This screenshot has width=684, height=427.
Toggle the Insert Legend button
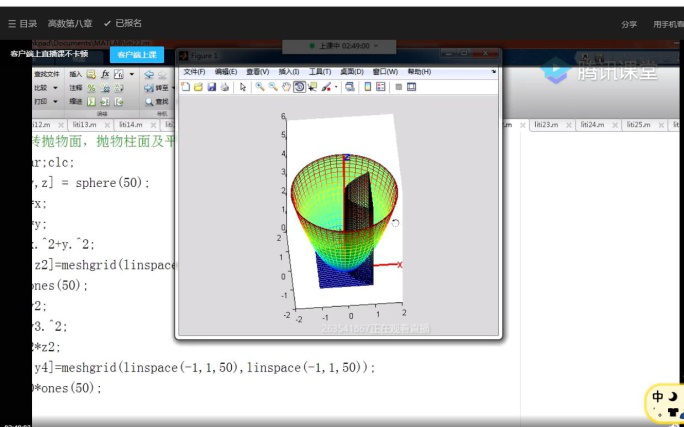coord(379,87)
